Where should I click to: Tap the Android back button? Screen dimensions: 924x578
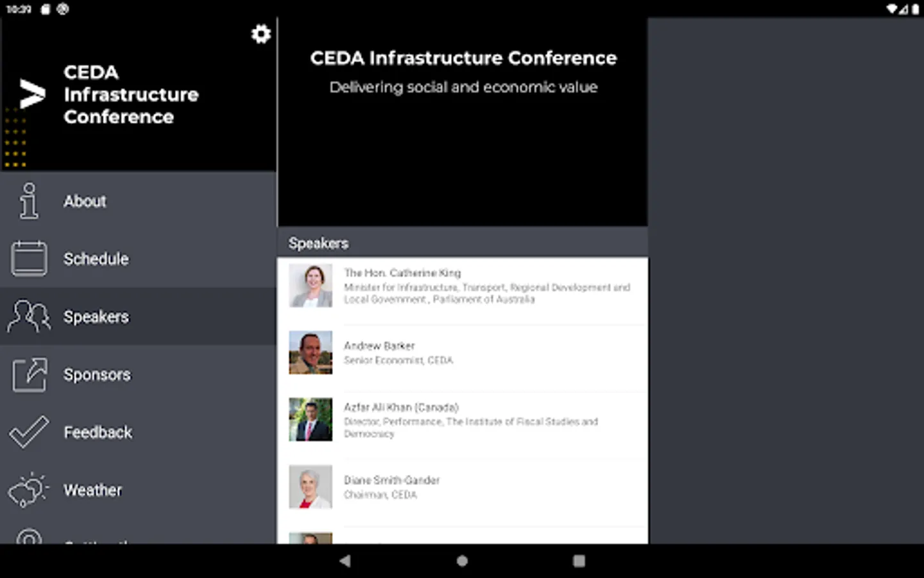(x=345, y=561)
